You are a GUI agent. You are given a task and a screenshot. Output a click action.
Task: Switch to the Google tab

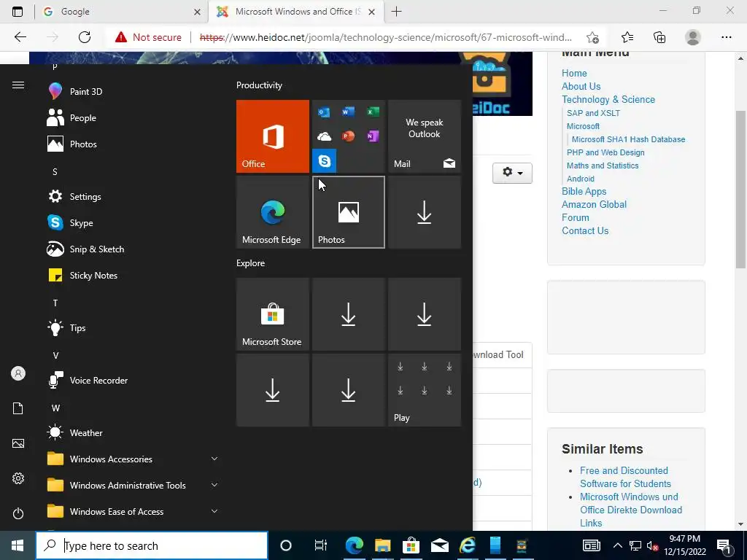121,12
